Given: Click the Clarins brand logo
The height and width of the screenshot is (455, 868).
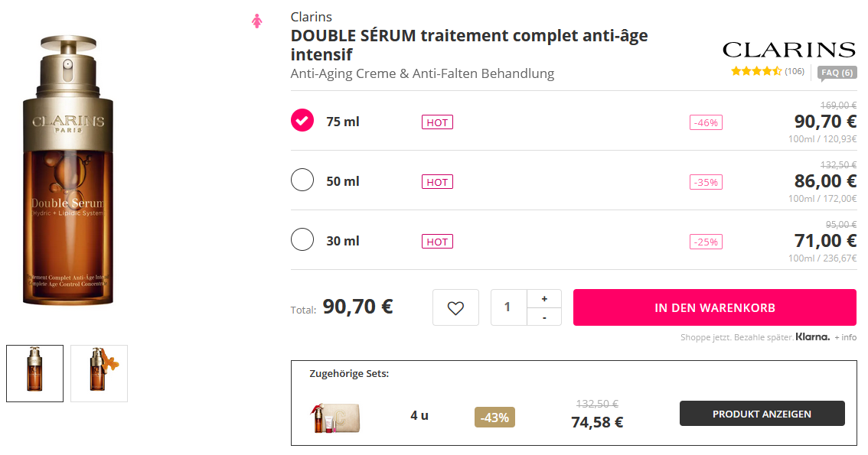Looking at the screenshot, I should coord(788,50).
